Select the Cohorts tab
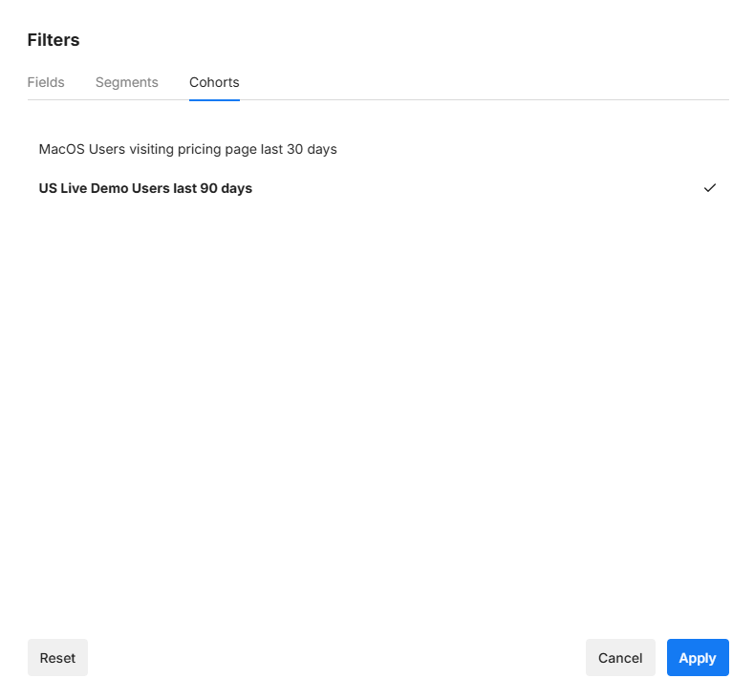Image resolution: width=754 pixels, height=700 pixels. point(214,82)
